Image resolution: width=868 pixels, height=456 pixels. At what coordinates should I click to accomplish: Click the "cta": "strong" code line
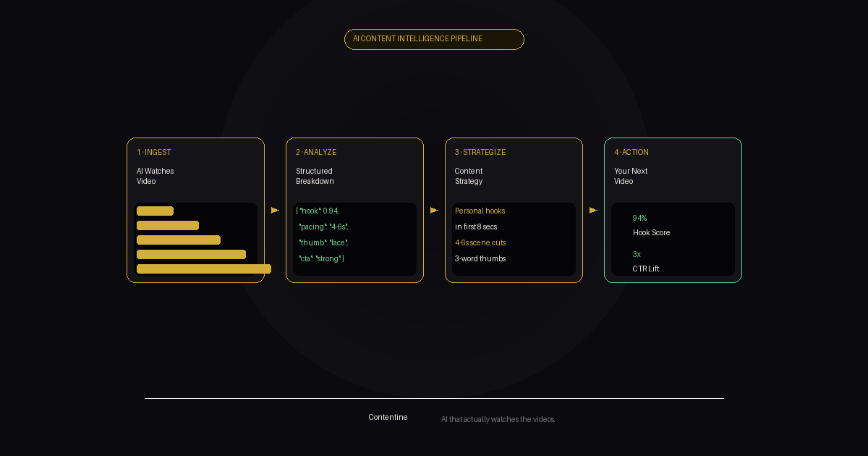pyautogui.click(x=322, y=258)
